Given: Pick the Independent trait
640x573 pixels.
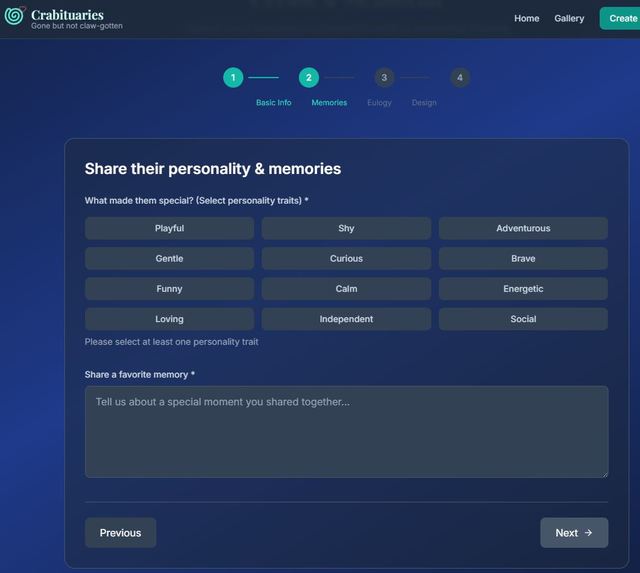Looking at the screenshot, I should tap(346, 319).
